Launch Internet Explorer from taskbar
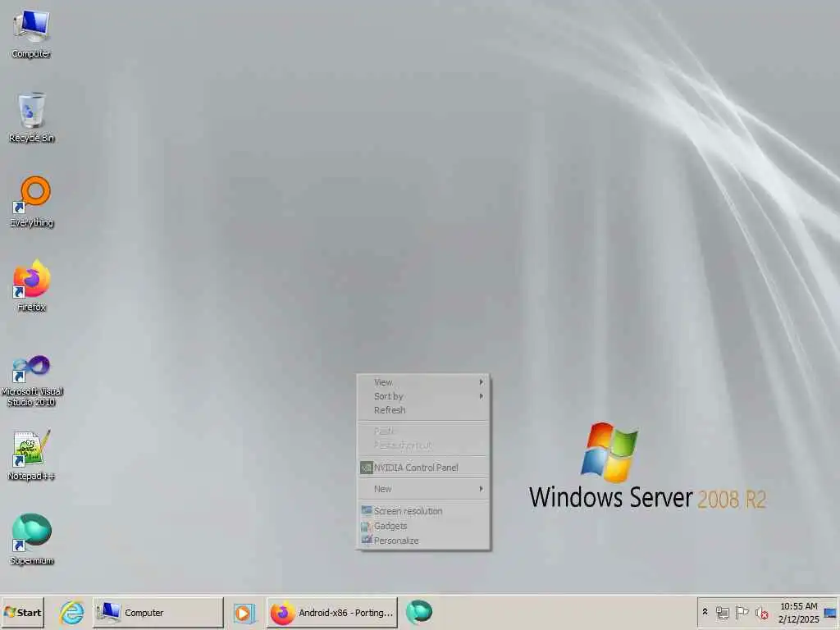 pos(71,612)
